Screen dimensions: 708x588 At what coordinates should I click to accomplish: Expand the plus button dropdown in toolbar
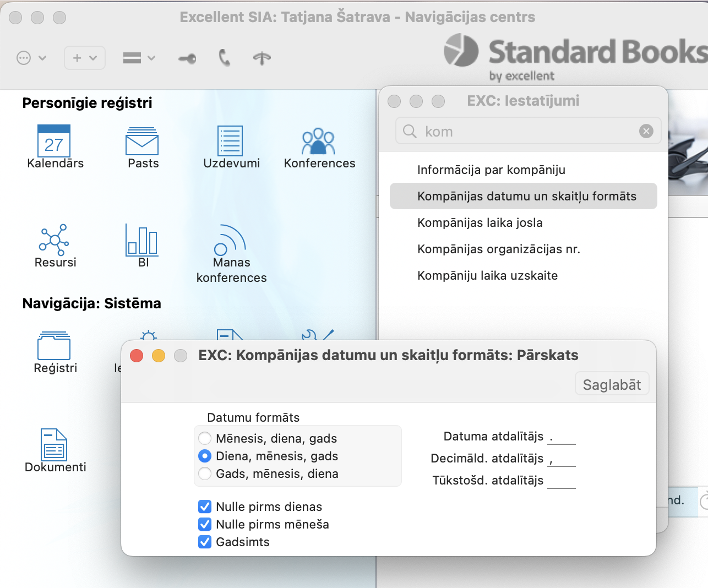[x=85, y=58]
